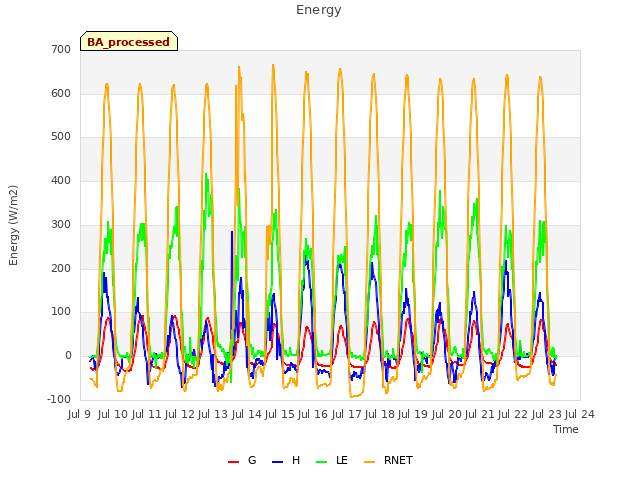Click the 100 y-axis tick label
Viewport: 640px width, 480px height.
point(61,312)
